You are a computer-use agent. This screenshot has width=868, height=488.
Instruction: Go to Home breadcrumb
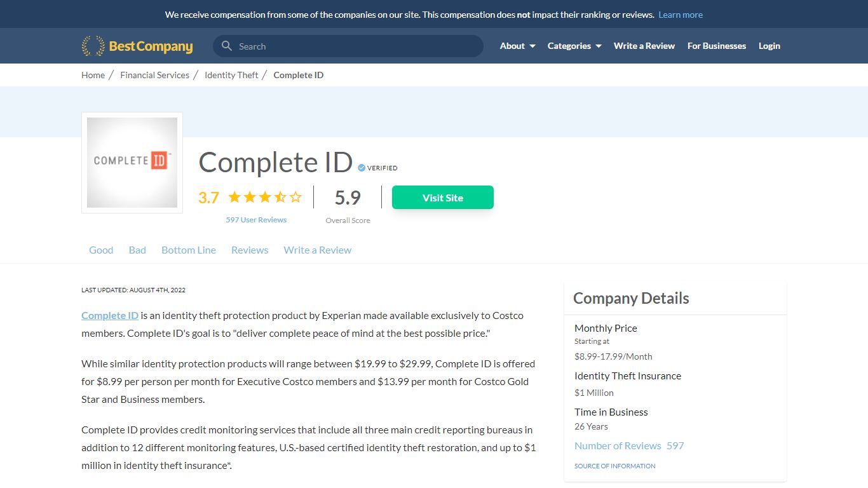[93, 75]
